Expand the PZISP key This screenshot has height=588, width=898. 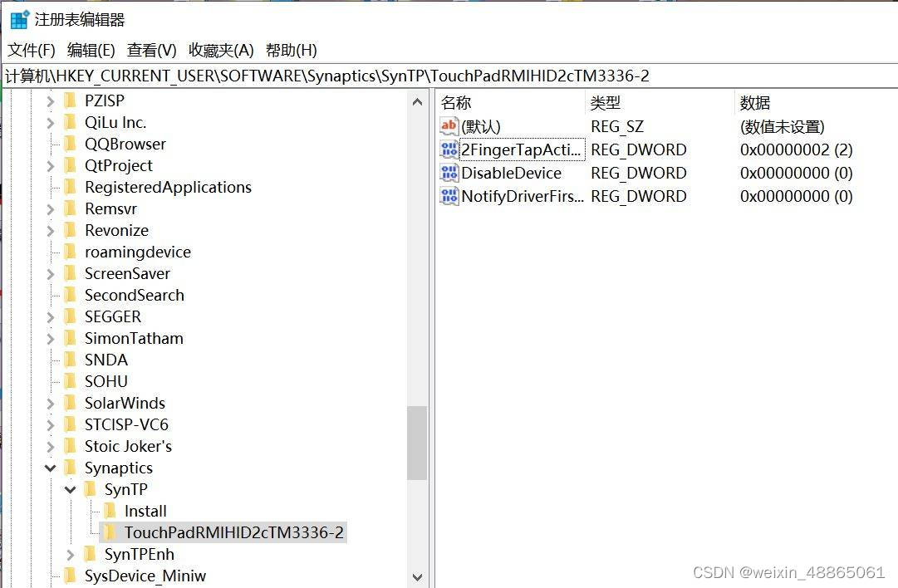point(51,101)
